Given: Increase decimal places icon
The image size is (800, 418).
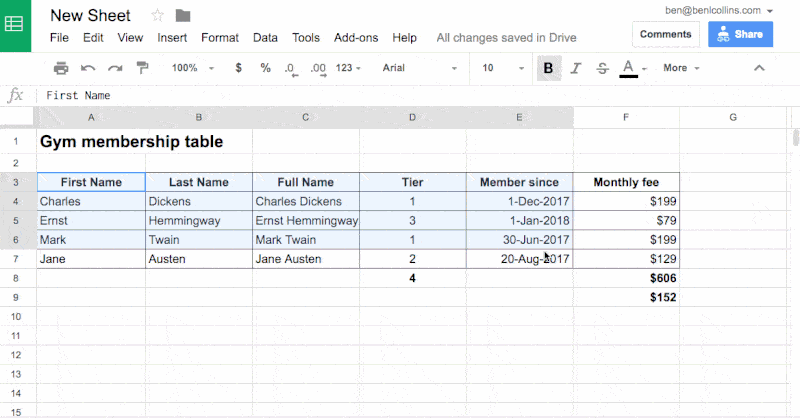Looking at the screenshot, I should pos(318,69).
